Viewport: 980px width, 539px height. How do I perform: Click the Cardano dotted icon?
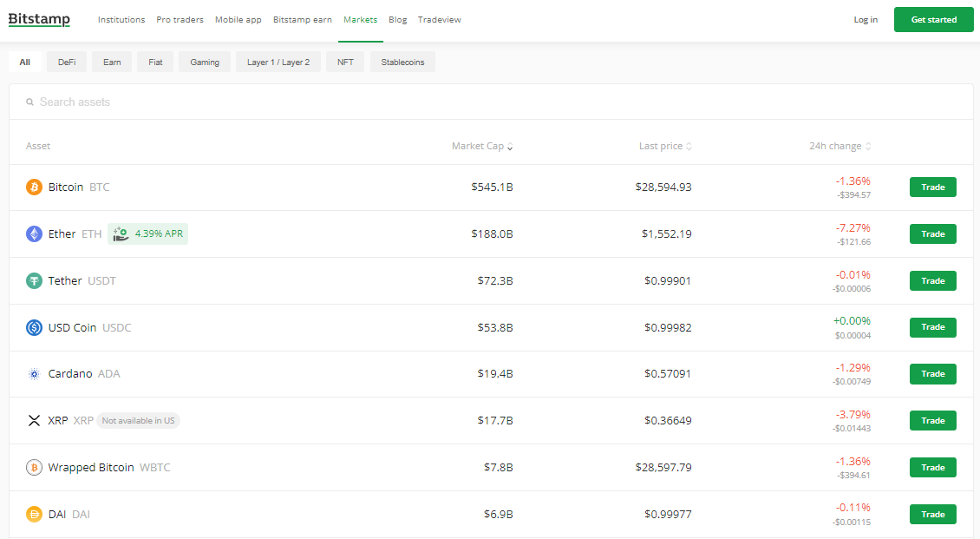34,374
